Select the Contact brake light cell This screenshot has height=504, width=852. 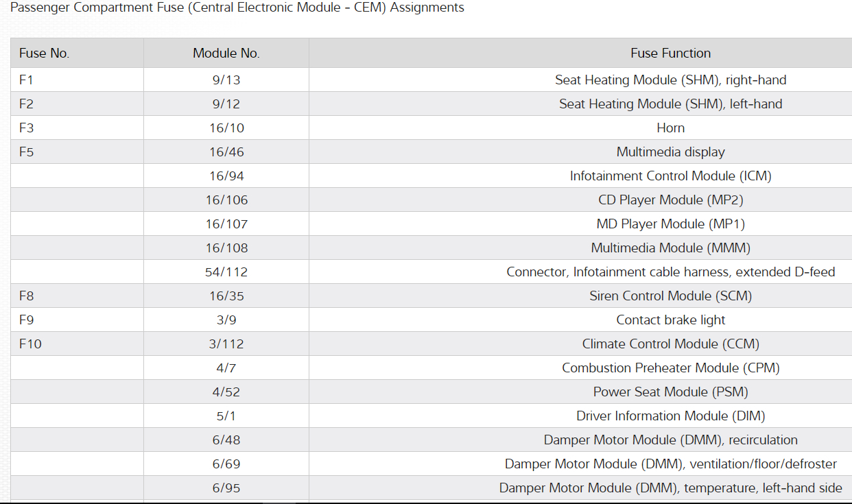670,320
